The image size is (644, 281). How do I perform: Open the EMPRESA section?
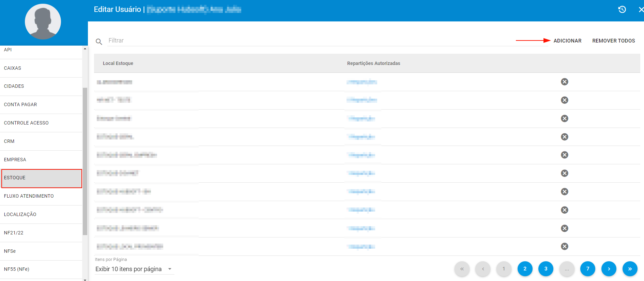(x=41, y=160)
